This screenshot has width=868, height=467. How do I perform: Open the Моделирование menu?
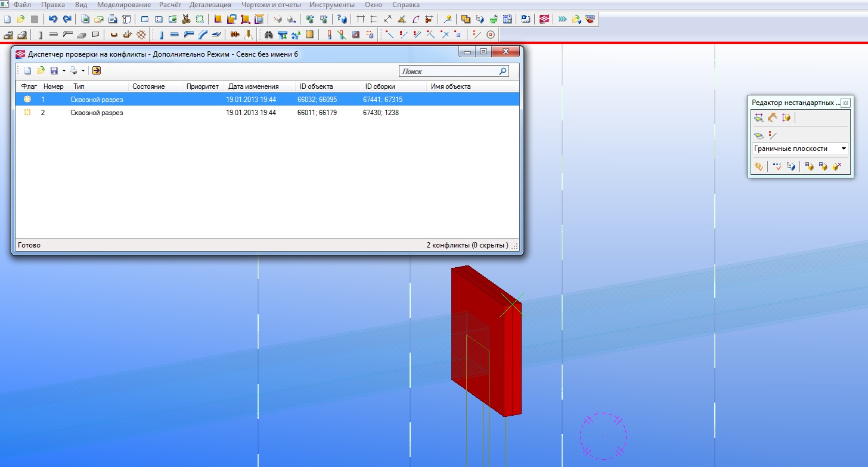[x=124, y=5]
